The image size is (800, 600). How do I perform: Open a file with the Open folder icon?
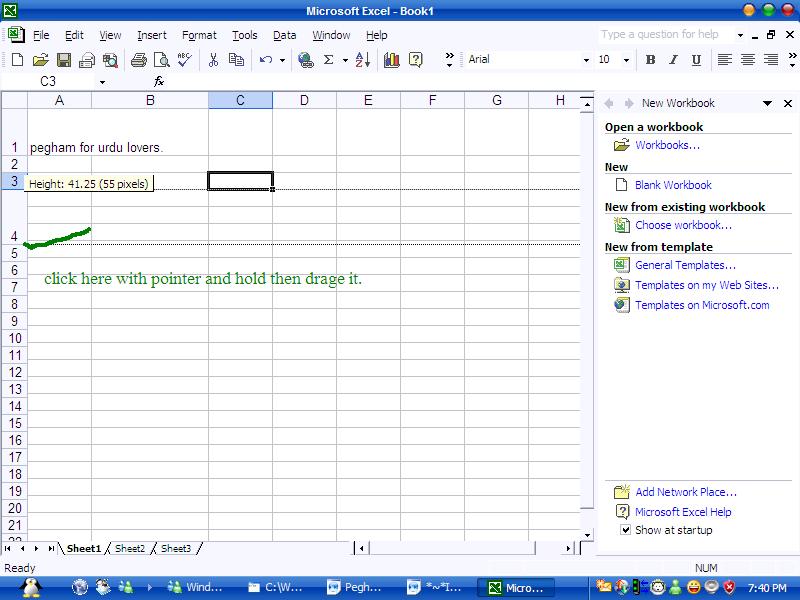[x=40, y=60]
